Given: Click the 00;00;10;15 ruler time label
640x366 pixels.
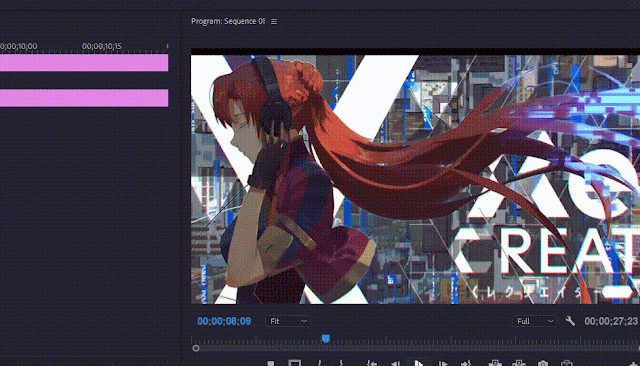Looking at the screenshot, I should [102, 46].
